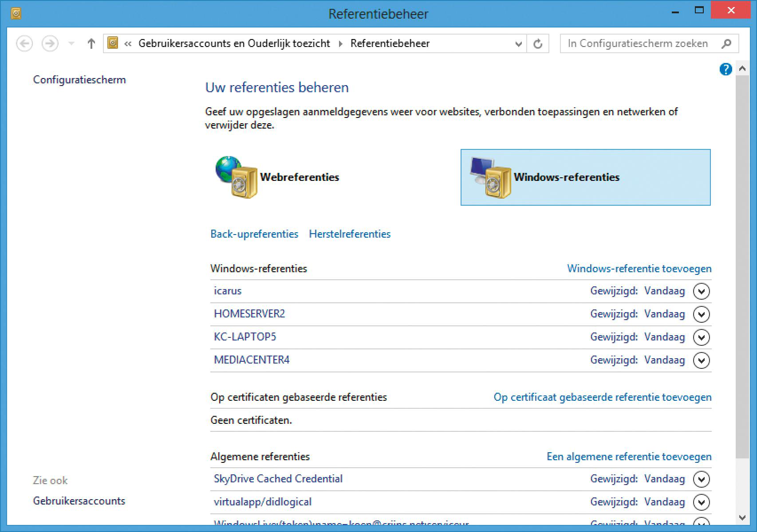757x532 pixels.
Task: Click the scrollbar down arrow
Action: pyautogui.click(x=742, y=517)
